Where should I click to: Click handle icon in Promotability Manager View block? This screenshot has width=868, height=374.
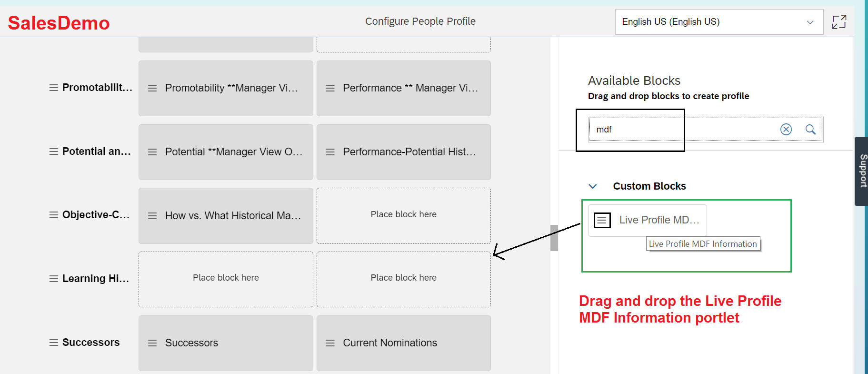tap(152, 88)
